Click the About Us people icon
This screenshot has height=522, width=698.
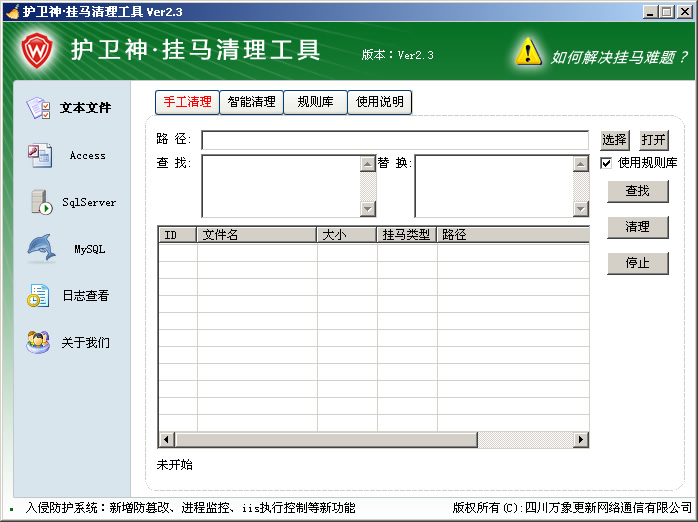(38, 342)
